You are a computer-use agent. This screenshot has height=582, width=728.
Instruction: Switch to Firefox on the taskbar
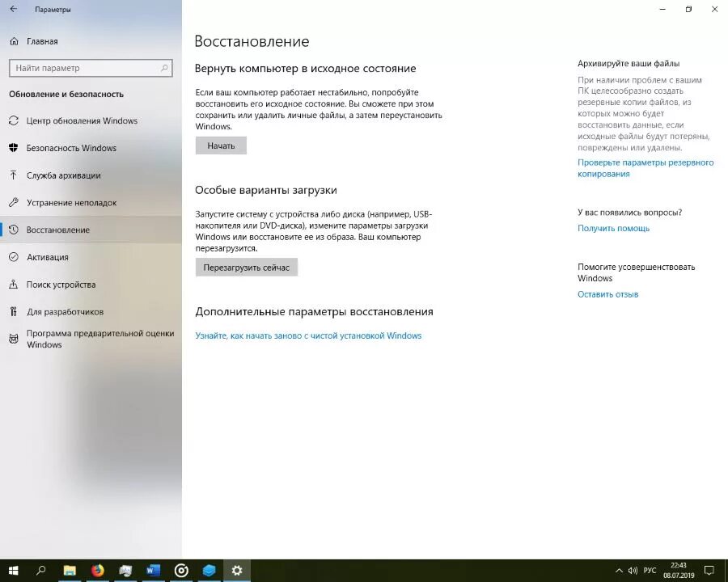tap(98, 571)
